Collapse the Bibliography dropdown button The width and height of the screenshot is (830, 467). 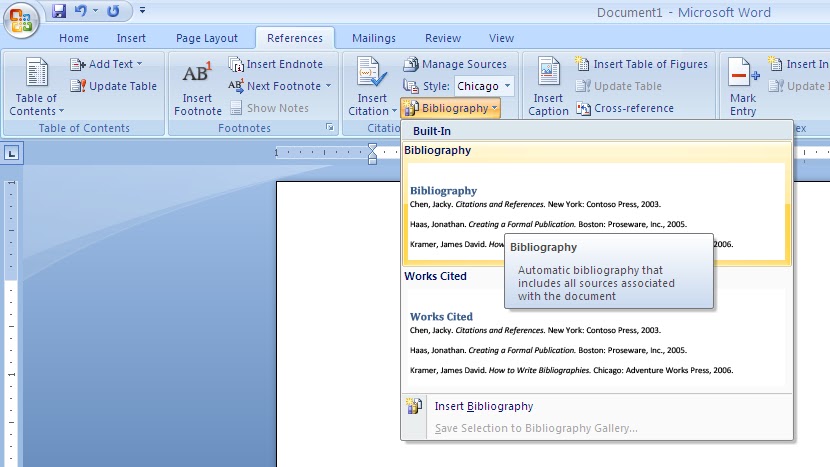click(x=450, y=108)
